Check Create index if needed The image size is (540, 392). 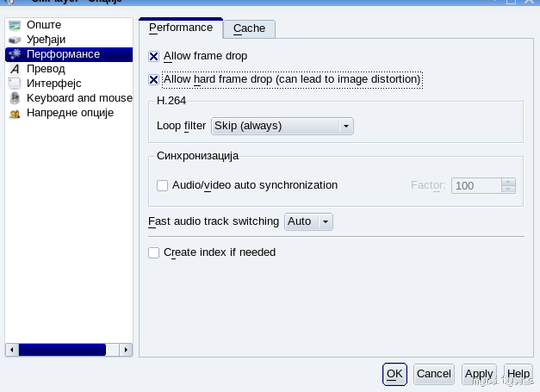click(x=154, y=252)
